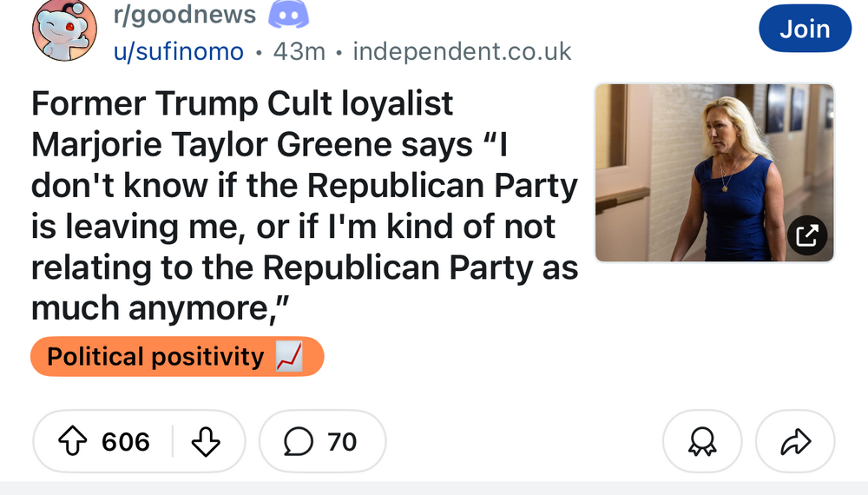
Task: Upvote the Marjorie Taylor Greene post
Action: click(x=73, y=442)
